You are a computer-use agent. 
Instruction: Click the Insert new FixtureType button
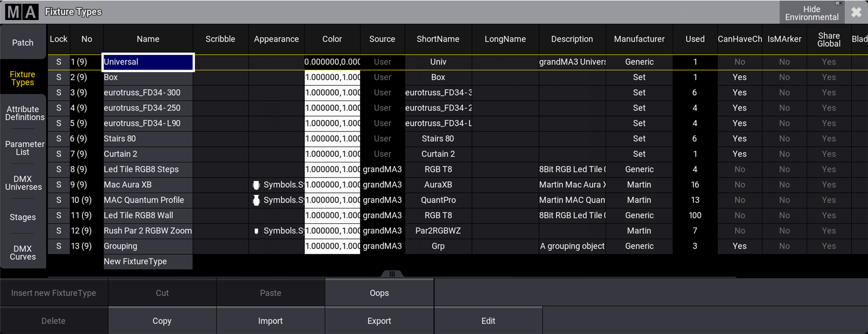pyautogui.click(x=54, y=293)
